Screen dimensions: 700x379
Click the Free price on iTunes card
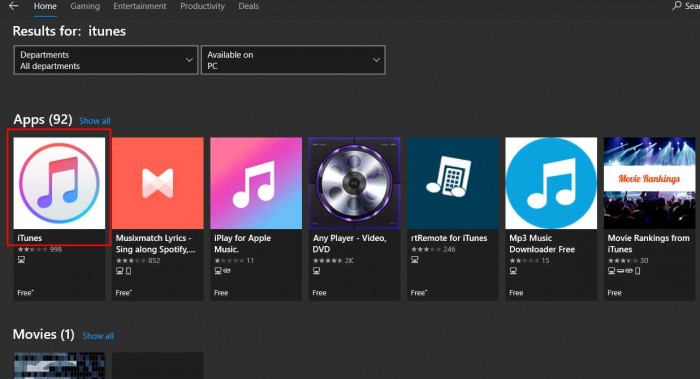tap(25, 293)
